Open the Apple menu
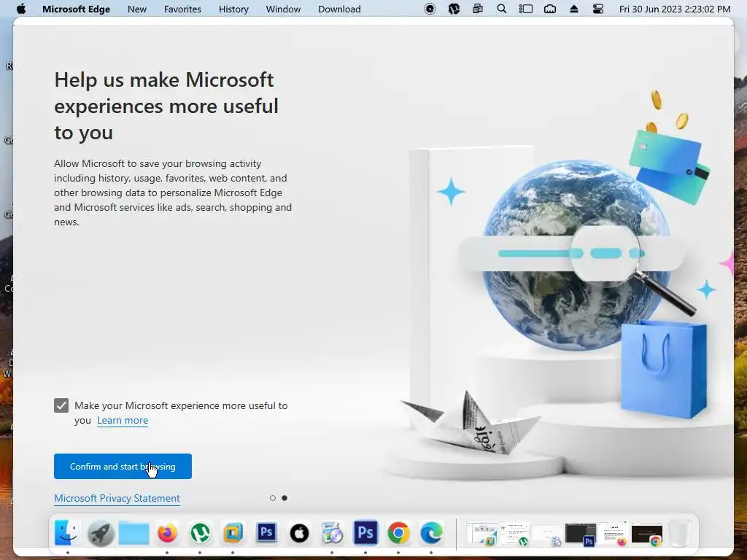The width and height of the screenshot is (747, 560). click(21, 9)
